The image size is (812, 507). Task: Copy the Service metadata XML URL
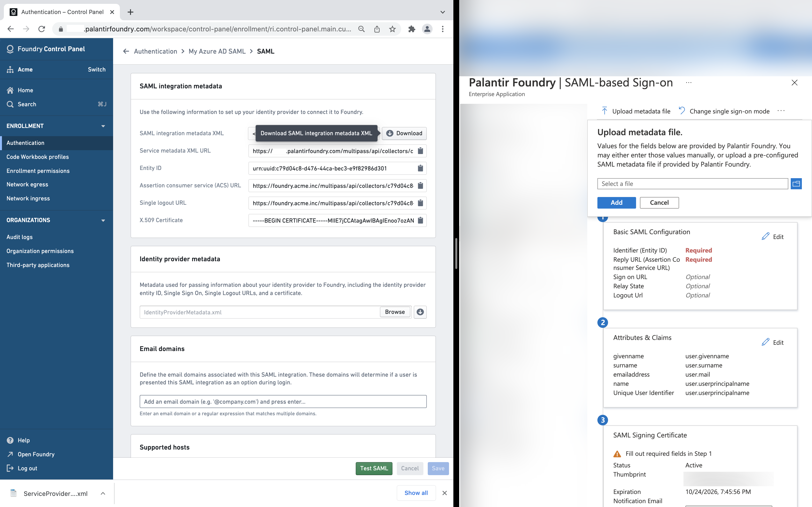pos(420,151)
